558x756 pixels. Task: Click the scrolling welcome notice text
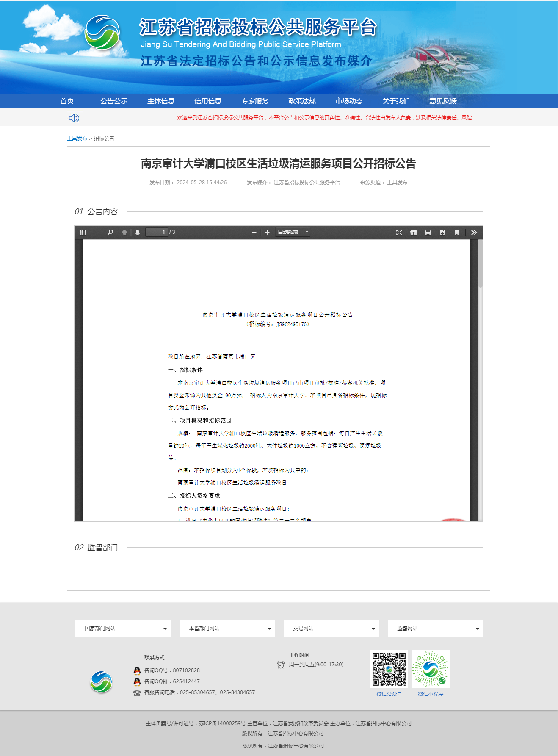pyautogui.click(x=324, y=118)
